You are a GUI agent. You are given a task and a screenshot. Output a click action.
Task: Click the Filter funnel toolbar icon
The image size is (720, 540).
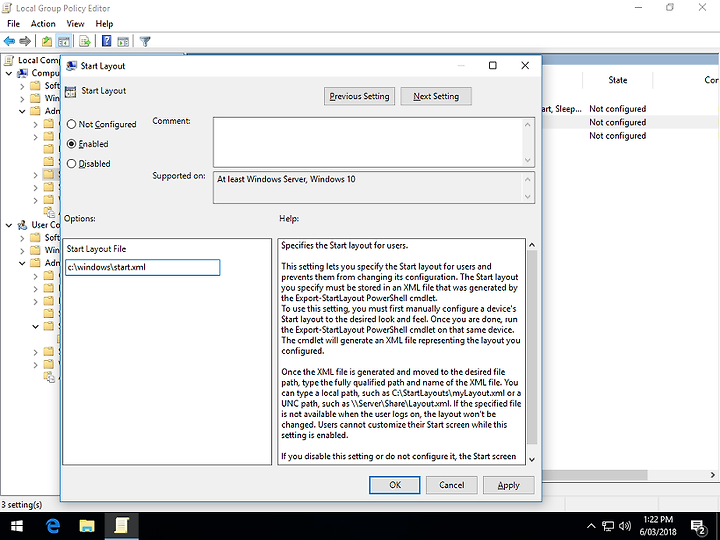(145, 42)
